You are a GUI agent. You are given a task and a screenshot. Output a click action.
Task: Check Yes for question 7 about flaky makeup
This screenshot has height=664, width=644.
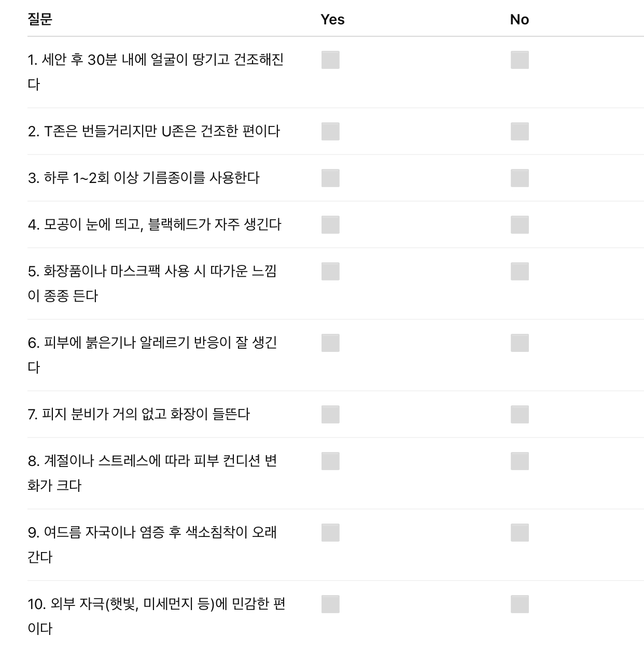click(x=329, y=414)
